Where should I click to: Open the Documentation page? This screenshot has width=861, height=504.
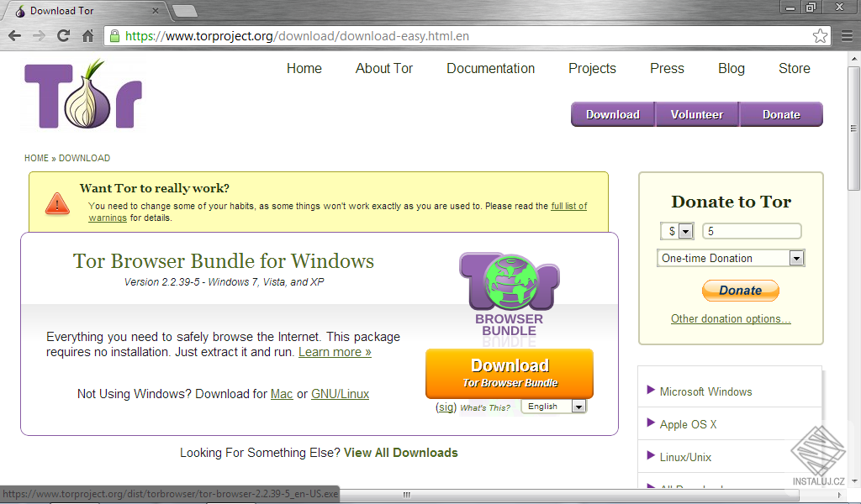[490, 69]
